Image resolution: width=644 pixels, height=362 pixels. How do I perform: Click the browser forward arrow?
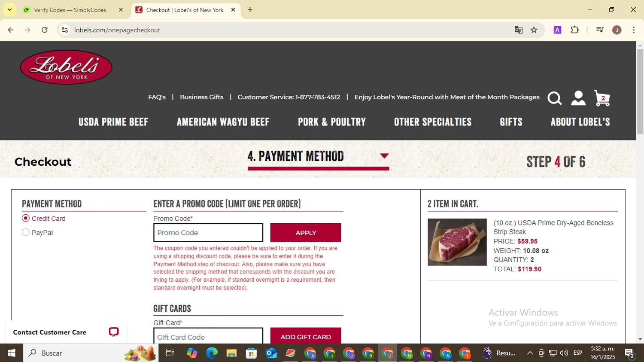pos(27,30)
